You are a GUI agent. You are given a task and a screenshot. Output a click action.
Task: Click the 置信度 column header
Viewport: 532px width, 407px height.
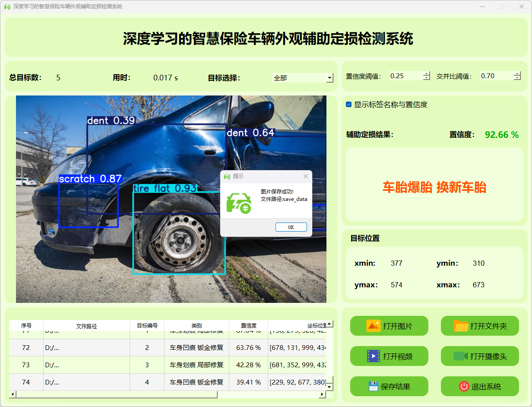tap(248, 326)
